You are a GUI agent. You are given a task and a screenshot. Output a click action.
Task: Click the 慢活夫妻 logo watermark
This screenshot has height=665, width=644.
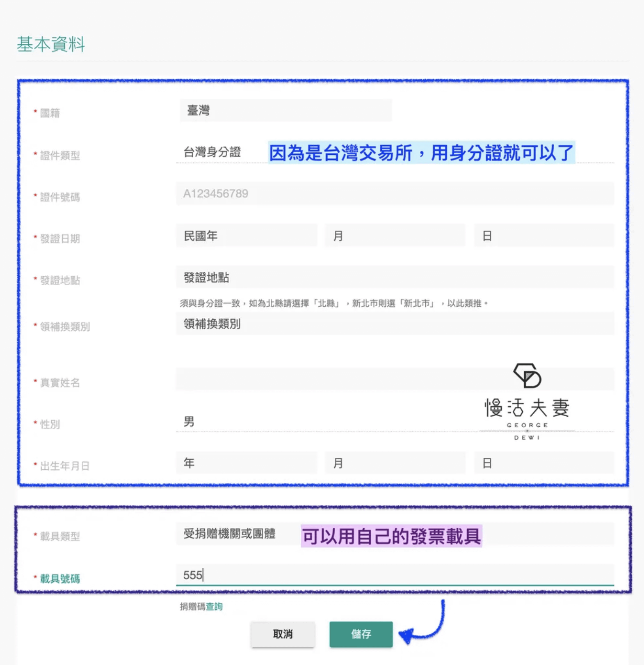point(527,401)
